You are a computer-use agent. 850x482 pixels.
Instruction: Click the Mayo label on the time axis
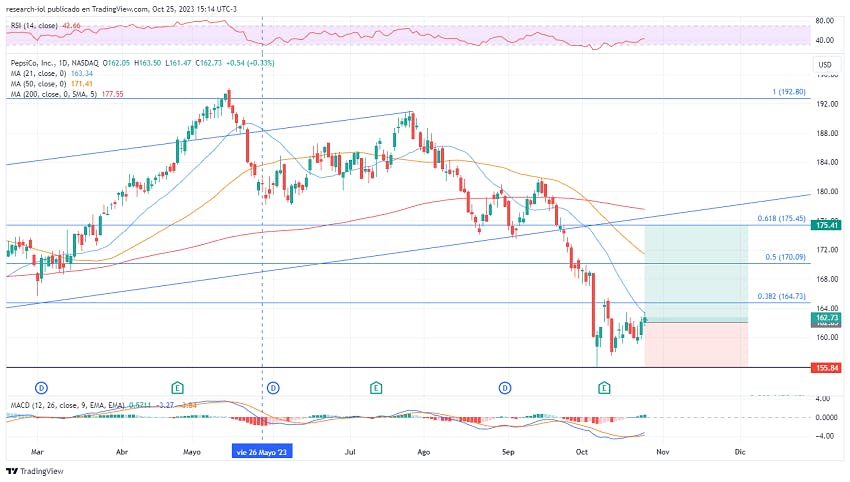[192, 452]
